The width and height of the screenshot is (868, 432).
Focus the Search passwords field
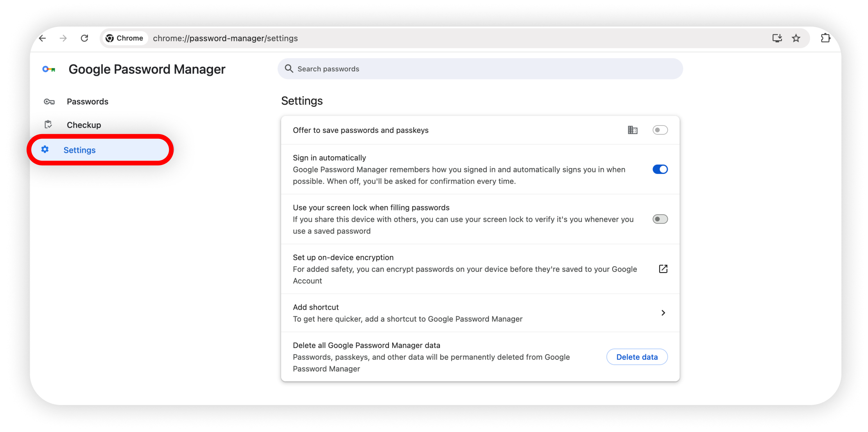point(480,69)
